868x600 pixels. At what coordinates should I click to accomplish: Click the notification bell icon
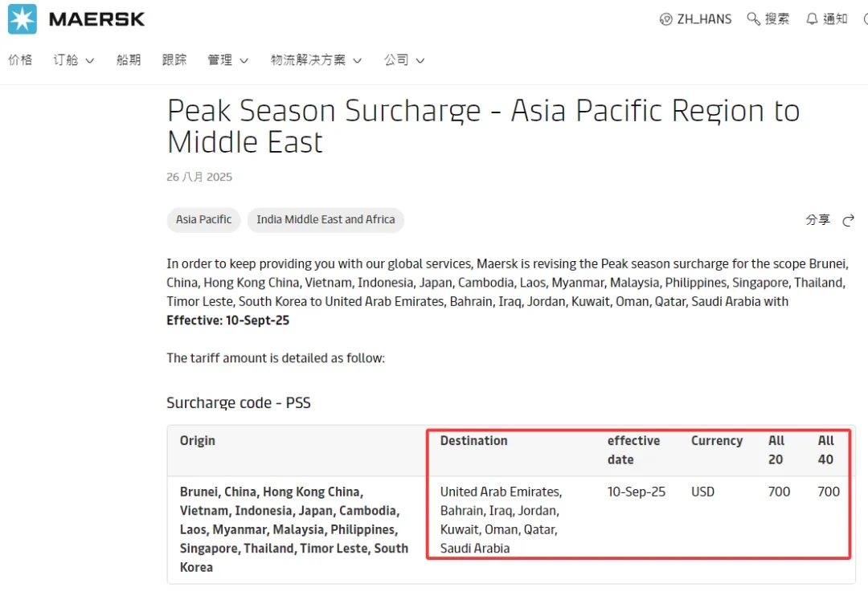point(812,18)
